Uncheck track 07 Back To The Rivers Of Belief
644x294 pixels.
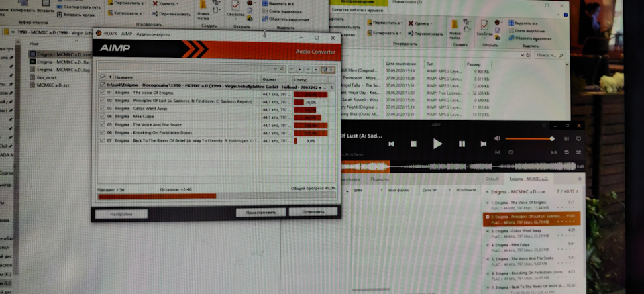click(x=103, y=140)
